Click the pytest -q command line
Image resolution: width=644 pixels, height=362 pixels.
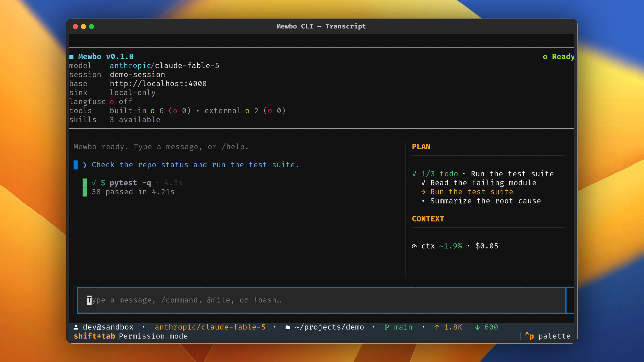(130, 183)
